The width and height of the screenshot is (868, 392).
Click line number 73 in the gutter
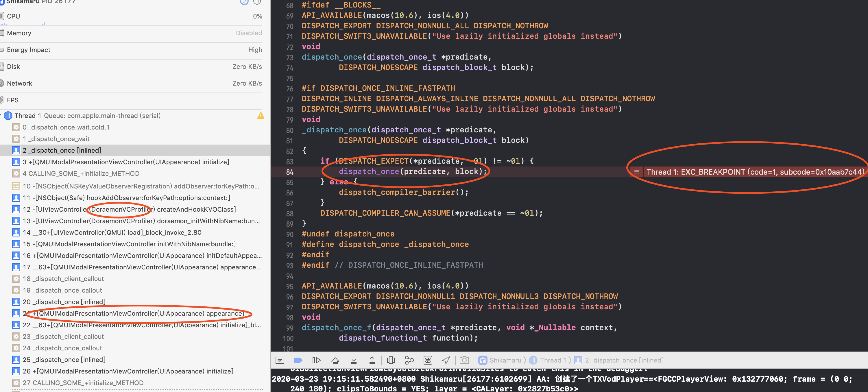coord(289,58)
